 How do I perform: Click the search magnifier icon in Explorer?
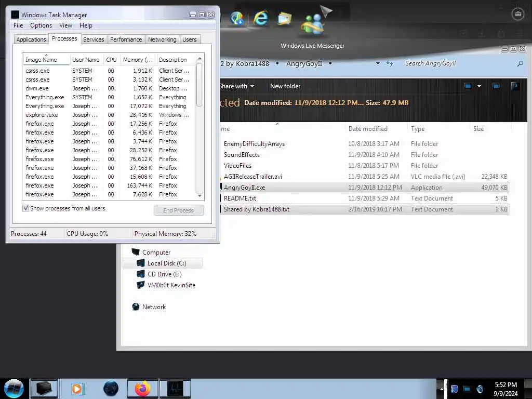tap(520, 63)
